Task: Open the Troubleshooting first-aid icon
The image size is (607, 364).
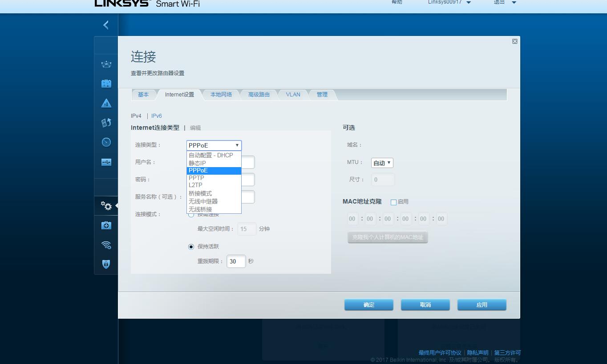Action: [x=106, y=225]
